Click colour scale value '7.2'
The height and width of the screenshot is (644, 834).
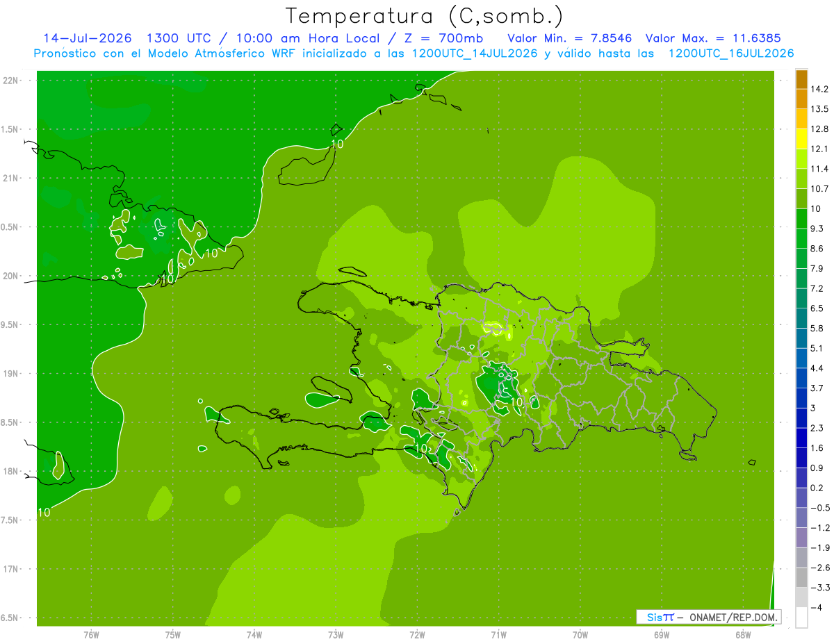click(x=817, y=288)
